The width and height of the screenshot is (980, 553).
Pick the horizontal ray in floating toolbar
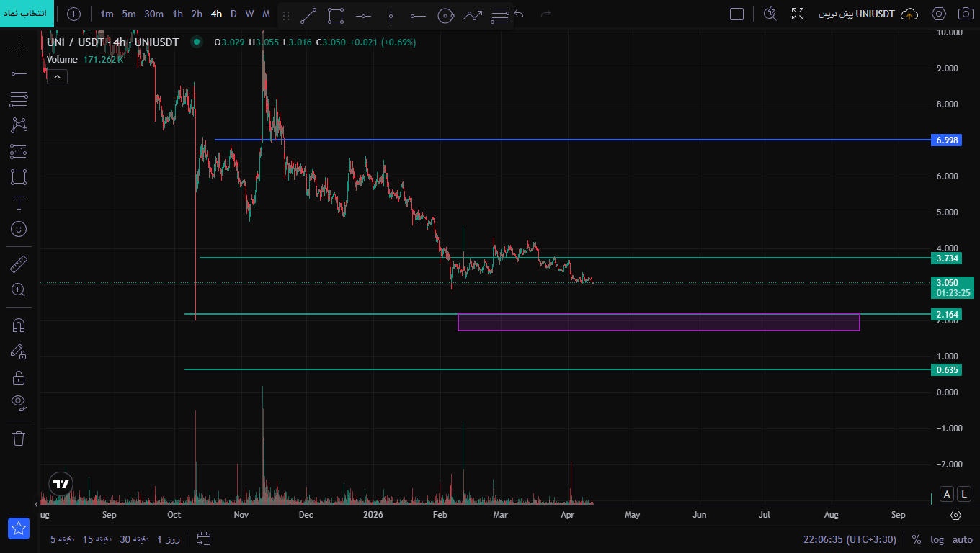pos(418,15)
